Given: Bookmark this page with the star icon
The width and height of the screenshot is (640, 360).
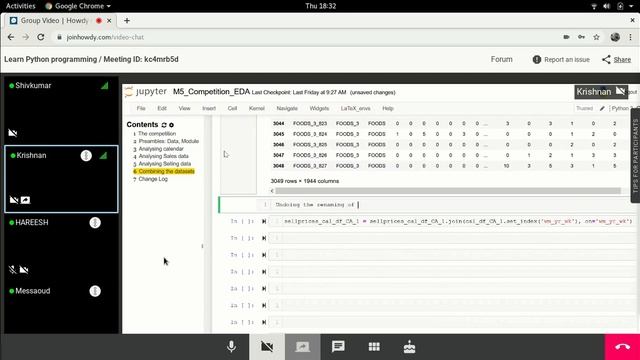Looking at the screenshot, I should click(x=596, y=37).
